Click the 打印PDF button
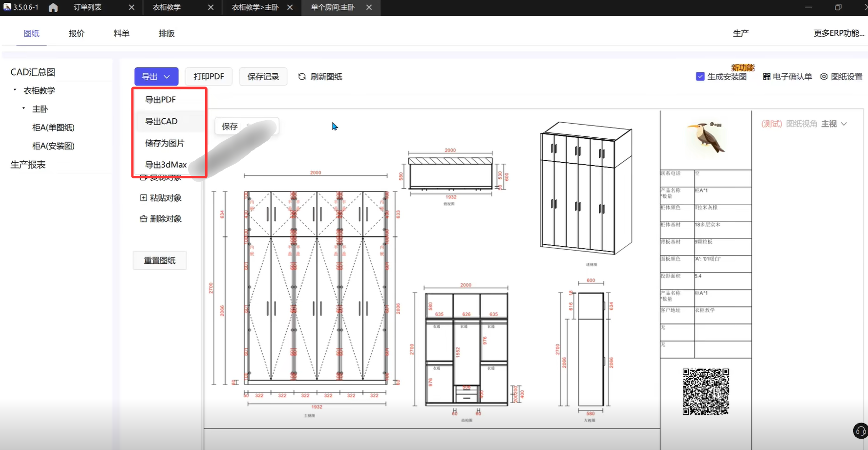 click(209, 77)
